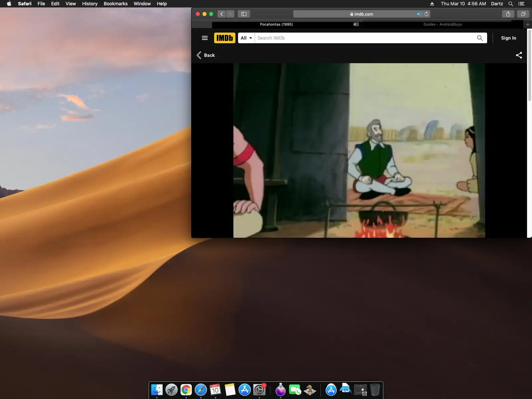Screen dimensions: 532x399
Task: Open the dolphin document icon in Dock
Action: 346,389
